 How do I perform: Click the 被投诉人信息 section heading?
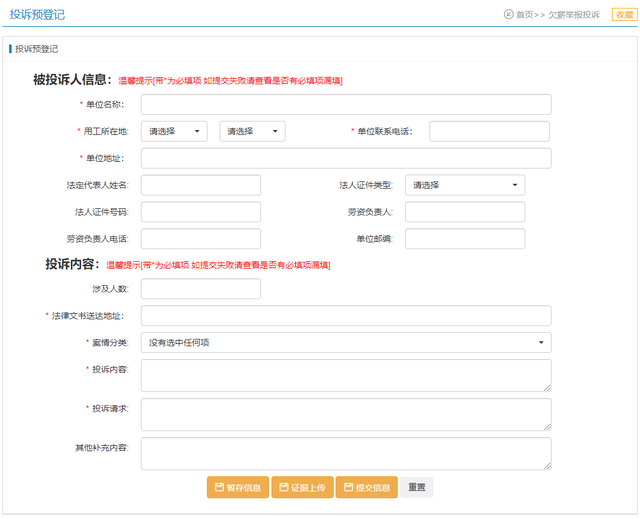pyautogui.click(x=72, y=80)
